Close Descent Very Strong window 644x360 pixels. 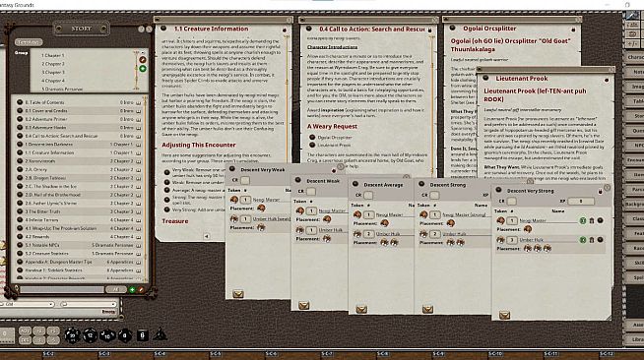pos(607,188)
